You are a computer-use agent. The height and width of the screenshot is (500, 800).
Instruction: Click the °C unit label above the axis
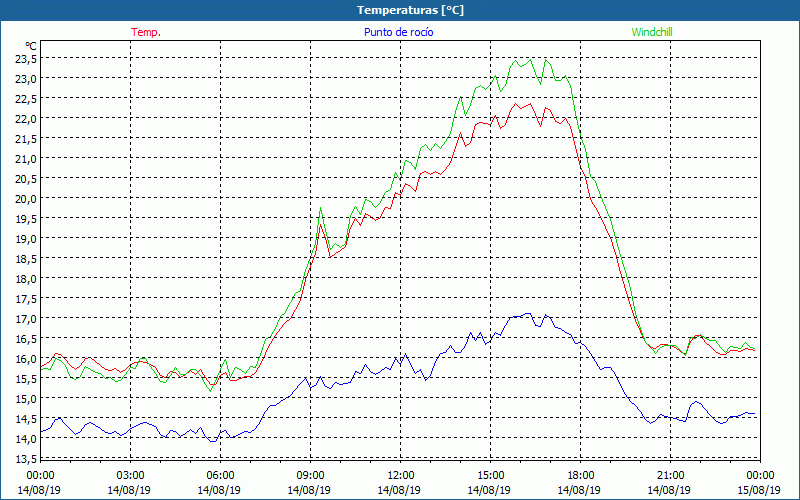click(31, 46)
